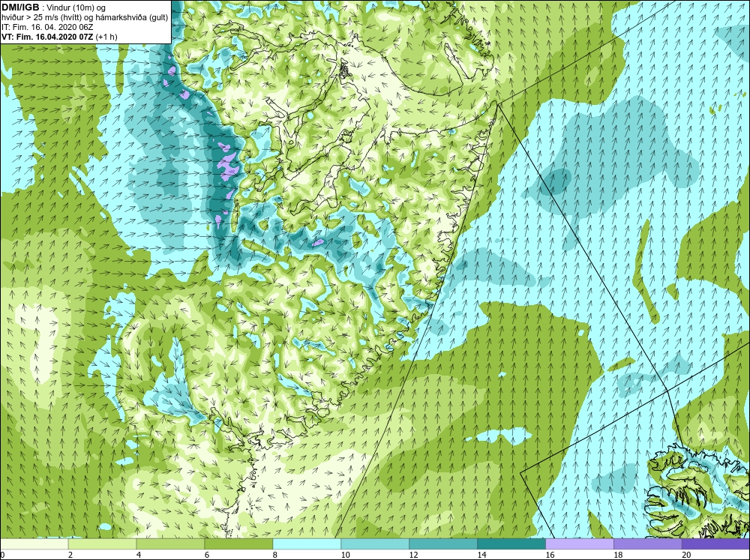Screen dimensions: 750x560
Task: Click the 0–2 m/s pale yellow legend swatch
Action: tap(34, 544)
